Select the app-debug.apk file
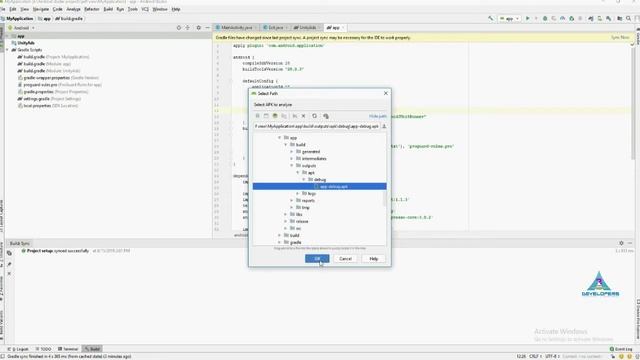This screenshot has width=640, height=360. click(x=320, y=187)
